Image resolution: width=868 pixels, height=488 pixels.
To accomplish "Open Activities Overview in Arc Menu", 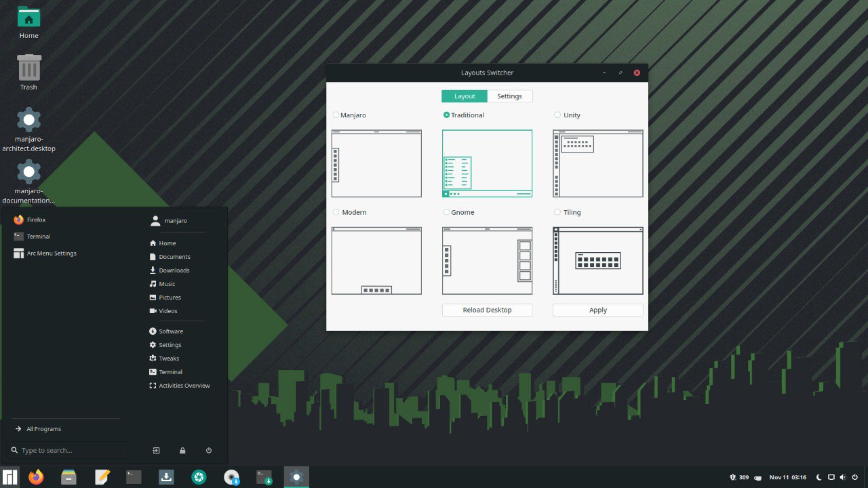I will tap(180, 386).
